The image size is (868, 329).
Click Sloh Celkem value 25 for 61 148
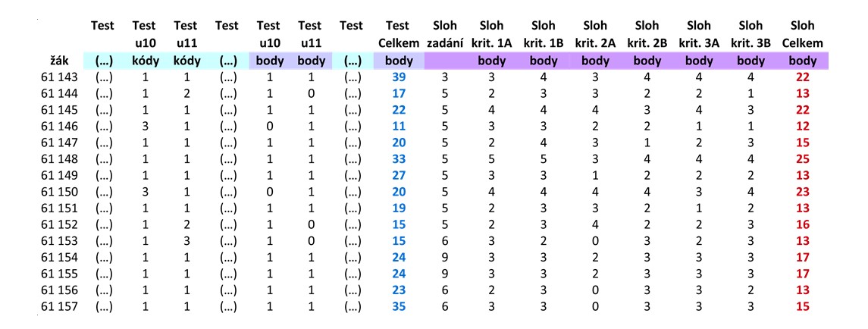pyautogui.click(x=802, y=159)
